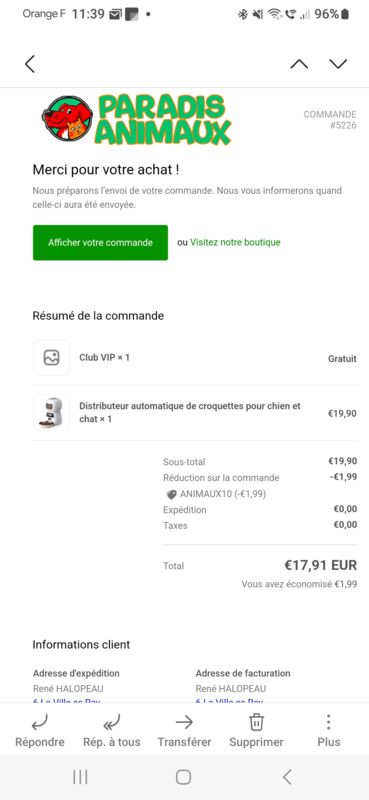Click the Afficher votre commande button
Viewport: 369px width, 800px height.
(101, 242)
